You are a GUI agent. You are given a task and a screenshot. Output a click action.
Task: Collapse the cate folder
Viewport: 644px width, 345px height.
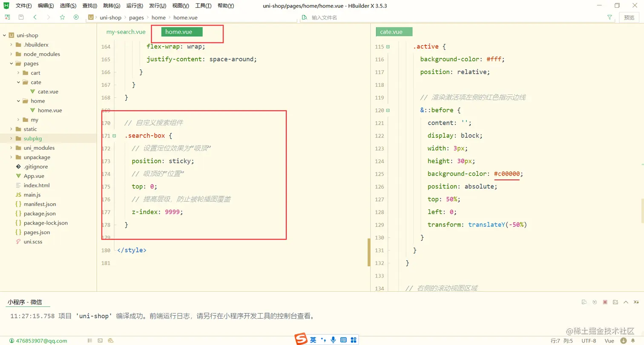click(18, 82)
